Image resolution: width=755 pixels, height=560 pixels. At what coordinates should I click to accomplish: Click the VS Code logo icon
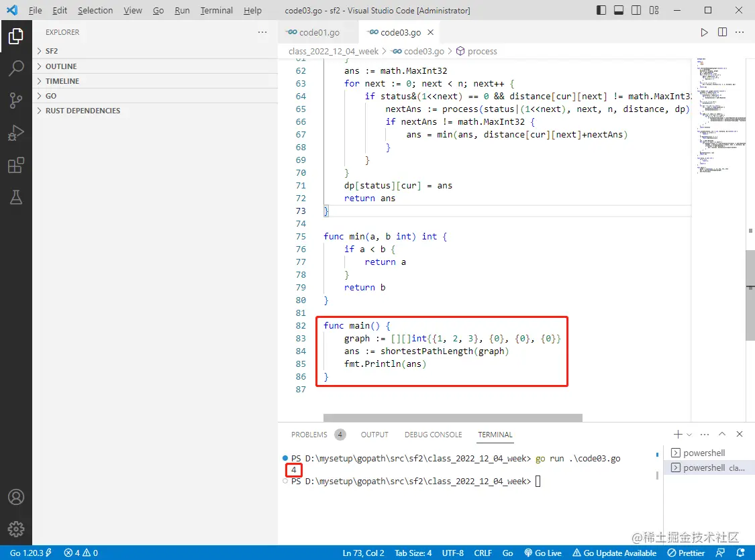click(13, 10)
